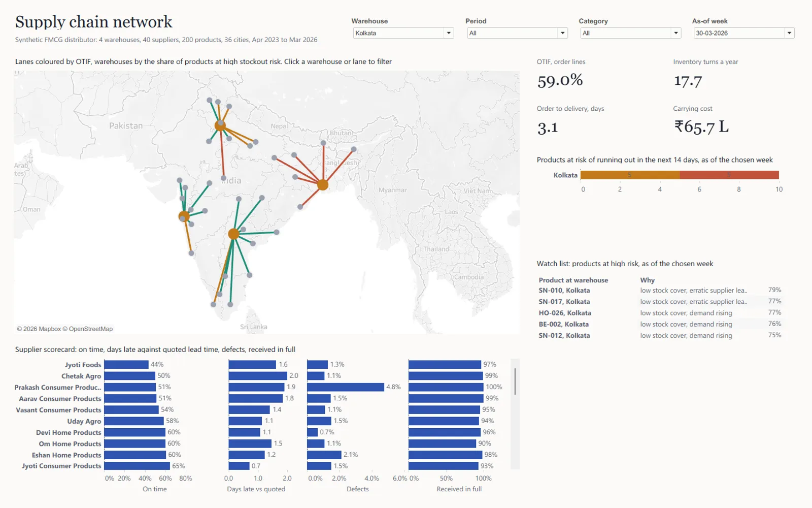Open the Mapbox attribution link
Viewport: 812px width, 508px height.
(39, 329)
